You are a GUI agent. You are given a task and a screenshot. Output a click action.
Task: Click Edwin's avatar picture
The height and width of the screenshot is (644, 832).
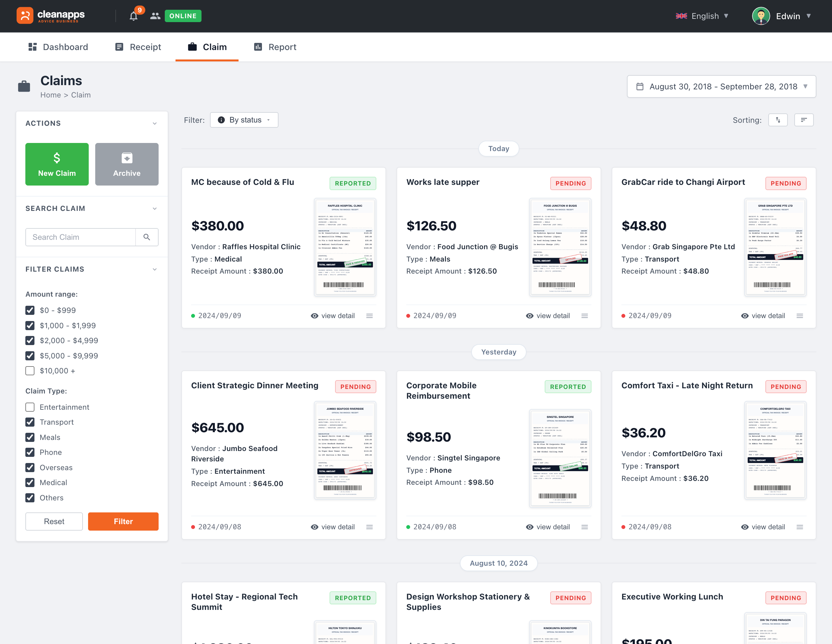coord(761,16)
